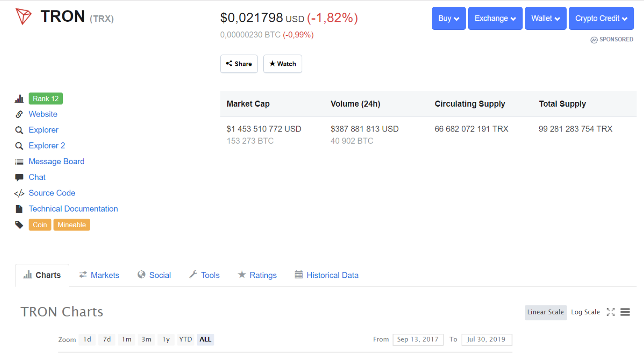Open Technical Documentation link

point(73,209)
